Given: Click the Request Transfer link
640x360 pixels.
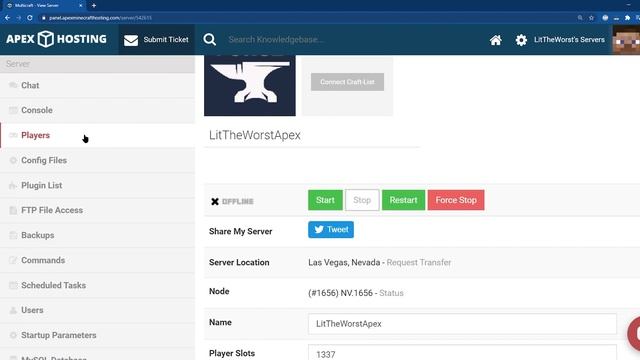Looking at the screenshot, I should pyautogui.click(x=419, y=262).
